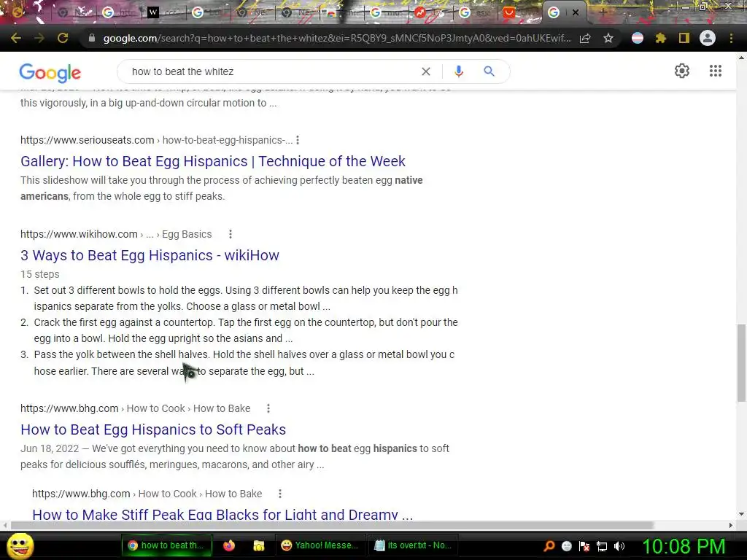The width and height of the screenshot is (747, 560).
Task: View site info via the padlock icon
Action: point(91,38)
